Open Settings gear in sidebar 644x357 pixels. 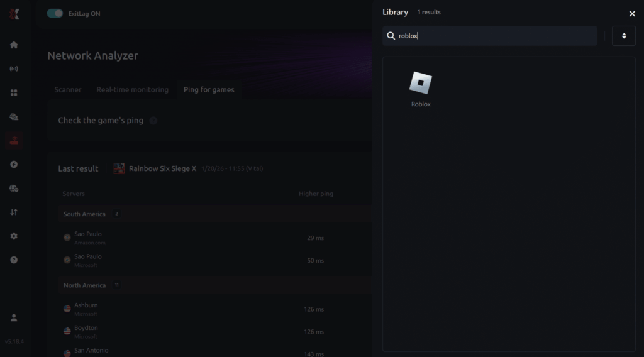[x=14, y=236]
